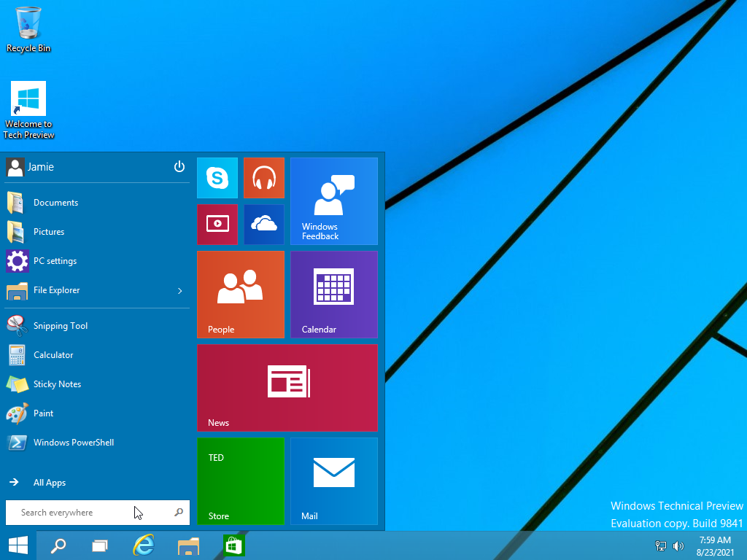The image size is (747, 560).
Task: Click the network icon in the system tray
Action: 661,545
